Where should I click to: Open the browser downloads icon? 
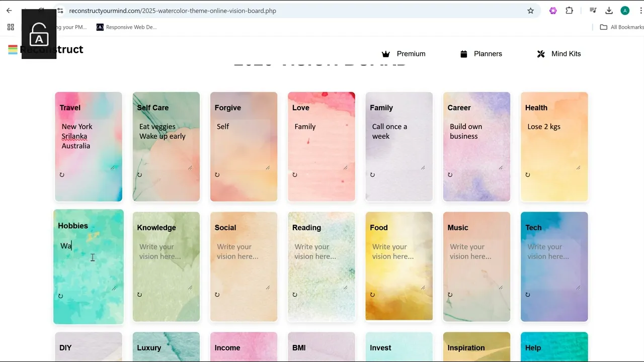click(x=609, y=11)
